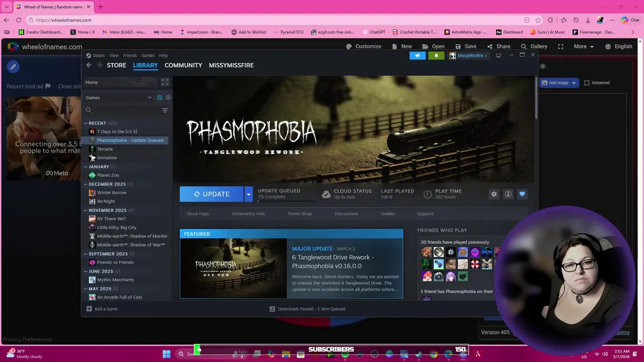Click the Steam forward navigation arrow
This screenshot has height=362, width=644.
(99, 65)
